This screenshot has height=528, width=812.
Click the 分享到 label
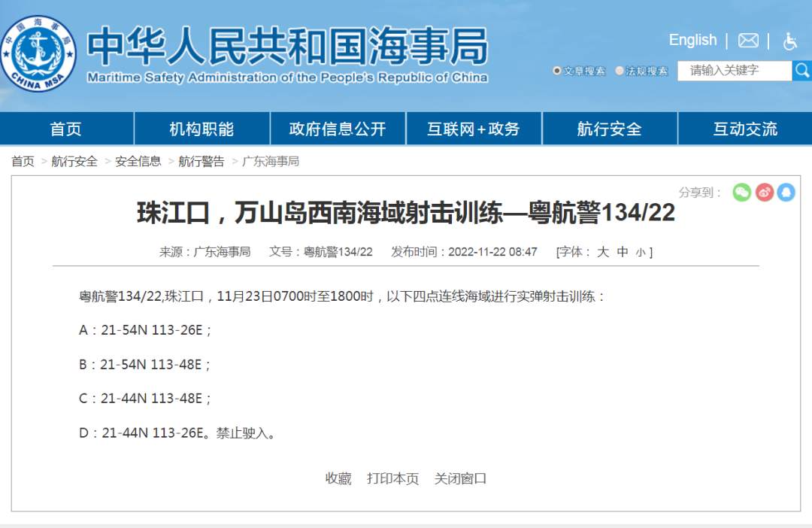coord(700,193)
